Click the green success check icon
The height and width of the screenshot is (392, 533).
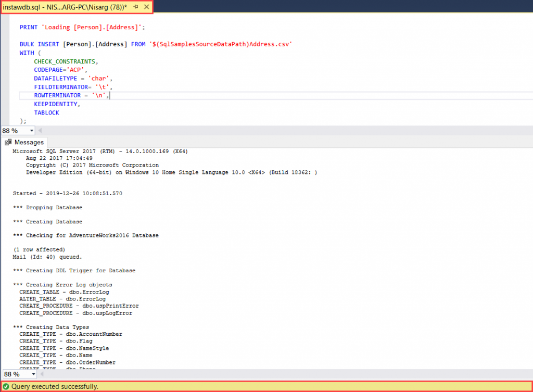tap(5, 387)
